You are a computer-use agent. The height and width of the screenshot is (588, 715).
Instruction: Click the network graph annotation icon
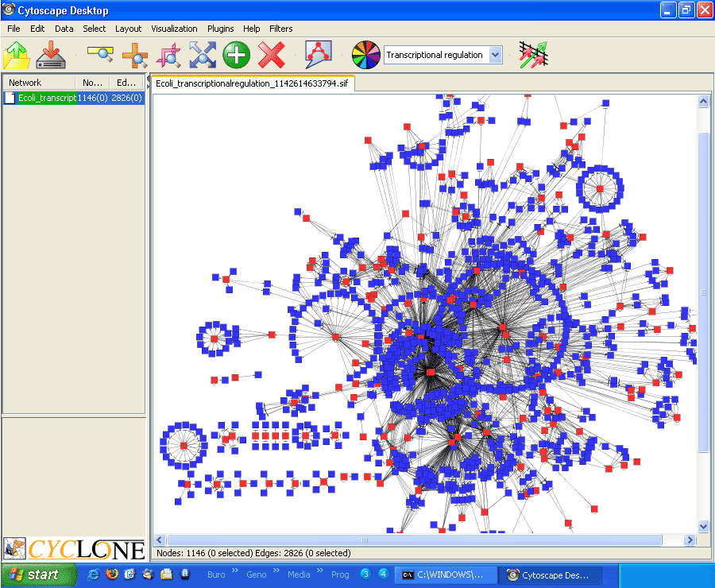coord(318,55)
